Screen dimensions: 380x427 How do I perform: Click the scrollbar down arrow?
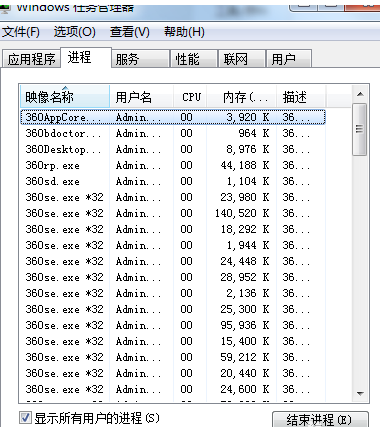pos(360,394)
